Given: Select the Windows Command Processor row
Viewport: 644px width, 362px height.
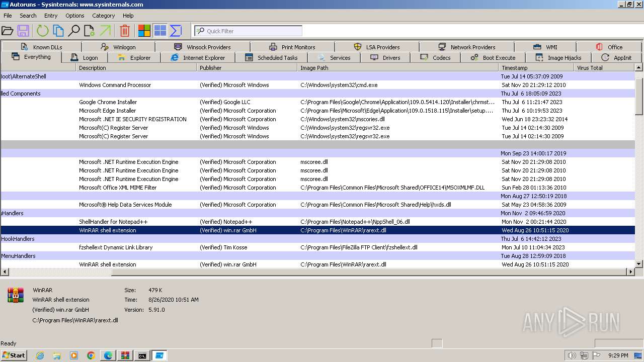Looking at the screenshot, I should coord(318,85).
